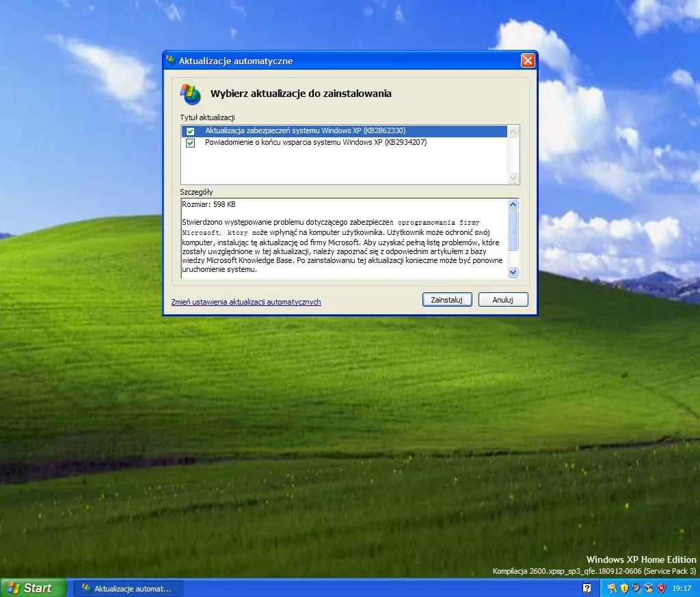The width and height of the screenshot is (700, 597).
Task: Click the clock showing 19:17
Action: 682,587
